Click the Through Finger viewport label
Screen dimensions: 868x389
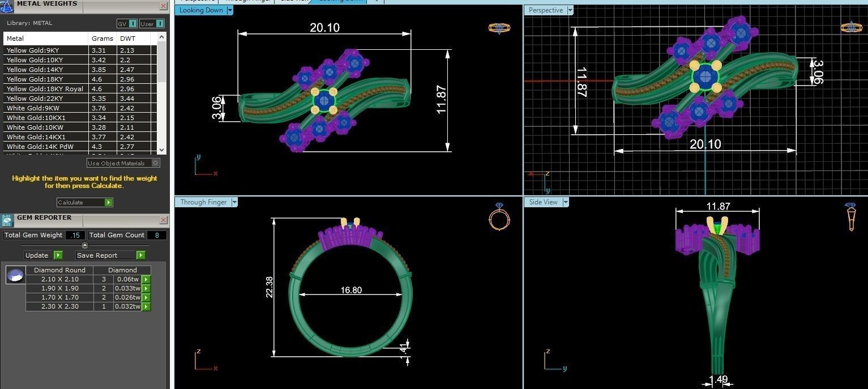click(203, 202)
